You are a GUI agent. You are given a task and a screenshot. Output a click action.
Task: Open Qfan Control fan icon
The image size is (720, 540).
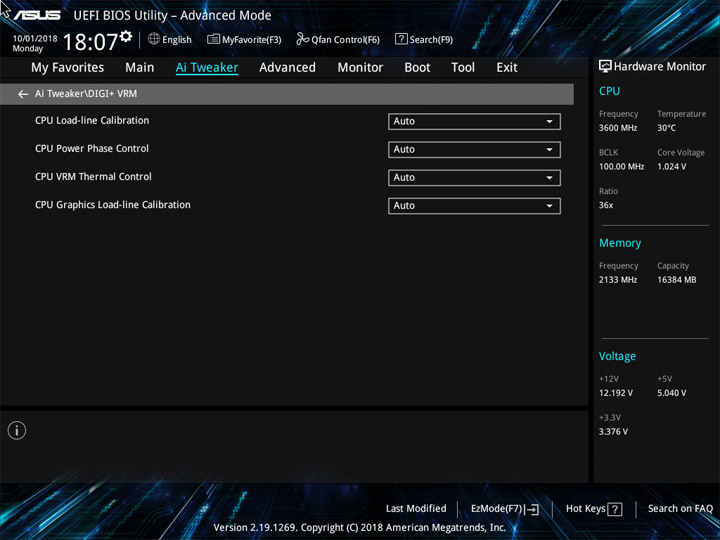click(303, 39)
